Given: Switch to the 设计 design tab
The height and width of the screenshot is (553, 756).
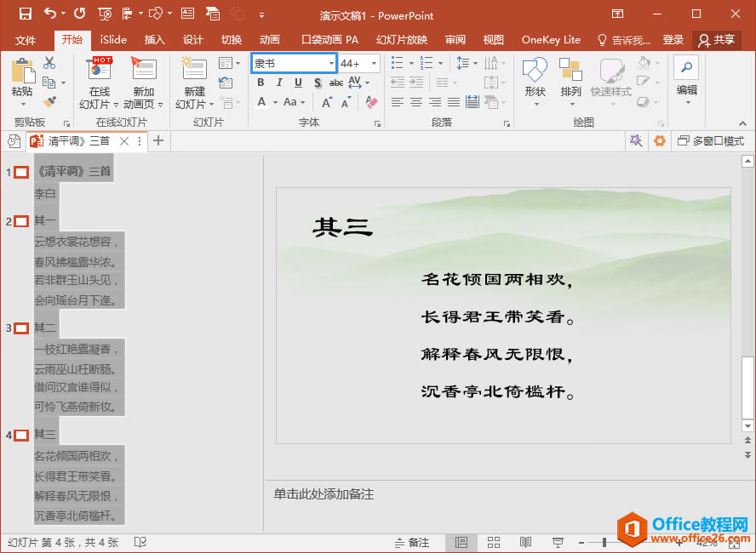Looking at the screenshot, I should 193,40.
